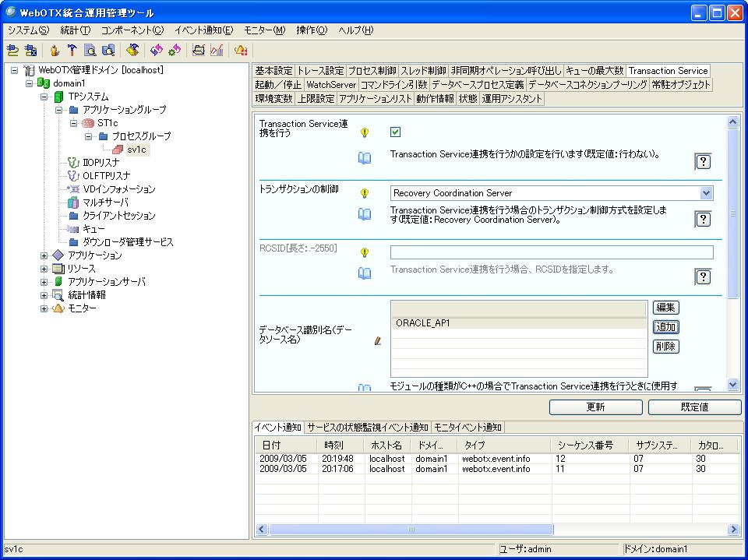Click the disconnect toolbar icon
The width and height of the screenshot is (748, 560).
click(30, 51)
